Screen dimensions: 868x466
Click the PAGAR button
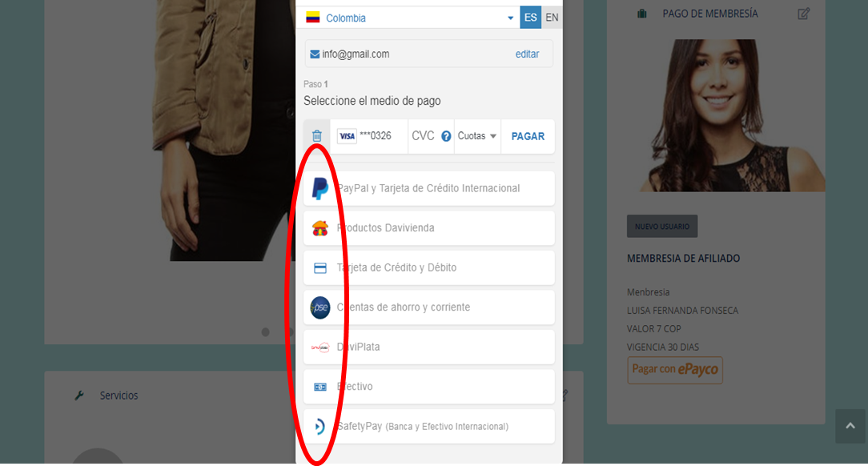(x=528, y=136)
